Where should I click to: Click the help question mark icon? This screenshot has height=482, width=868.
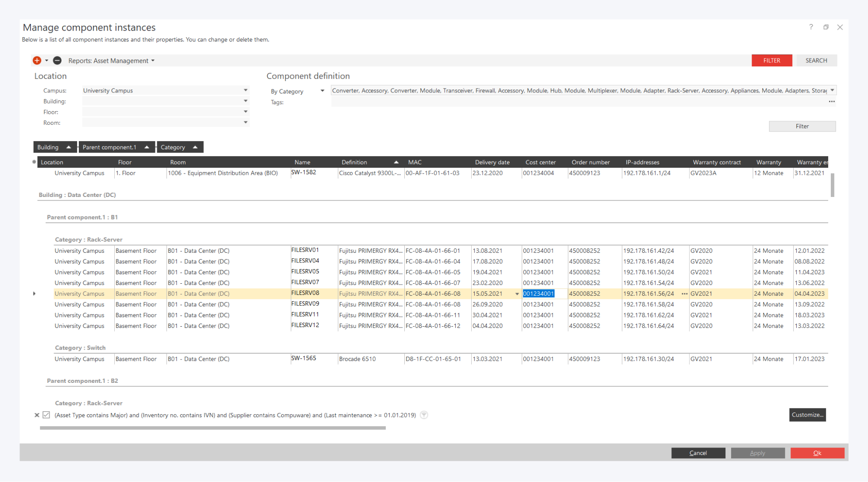pos(811,27)
